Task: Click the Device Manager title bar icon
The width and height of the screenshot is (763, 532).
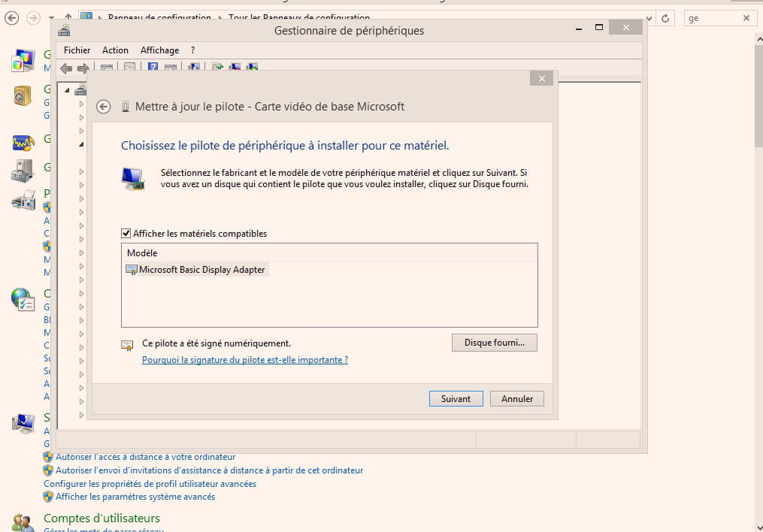Action: [64, 31]
